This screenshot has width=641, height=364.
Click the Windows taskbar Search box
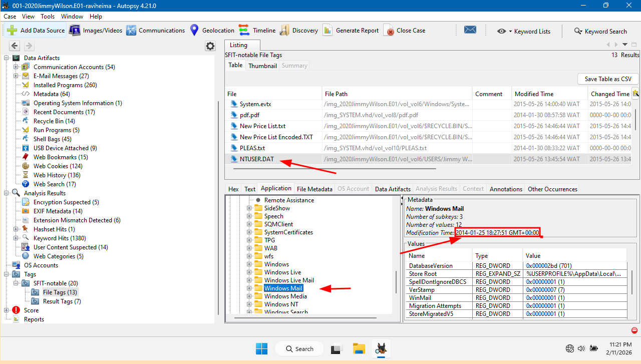pyautogui.click(x=299, y=349)
